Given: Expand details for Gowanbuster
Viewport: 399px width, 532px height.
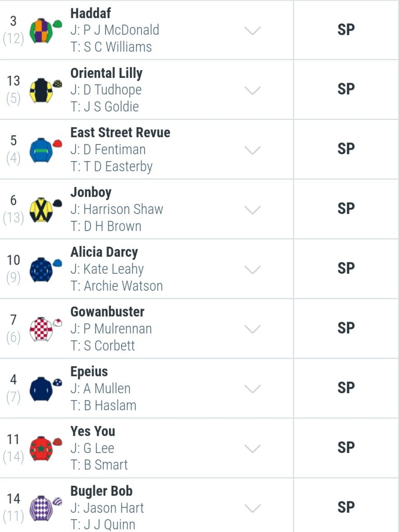Looking at the screenshot, I should pos(252,329).
